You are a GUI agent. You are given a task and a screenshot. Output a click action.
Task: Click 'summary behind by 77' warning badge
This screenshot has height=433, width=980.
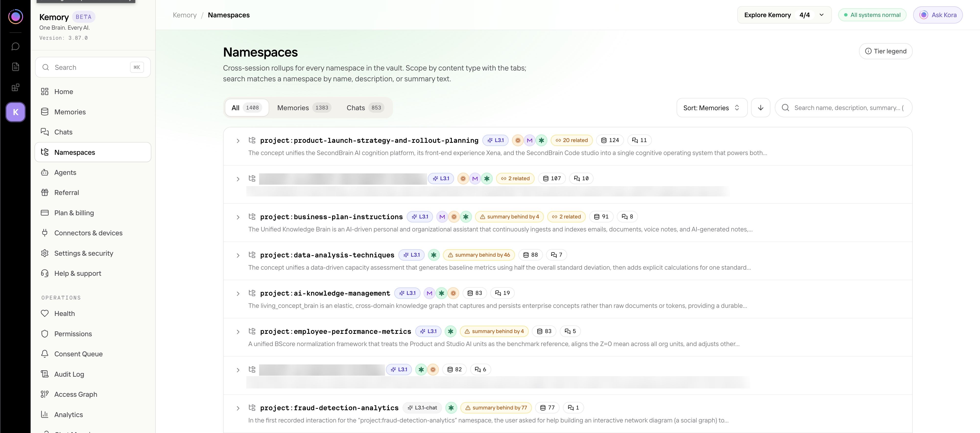point(496,408)
